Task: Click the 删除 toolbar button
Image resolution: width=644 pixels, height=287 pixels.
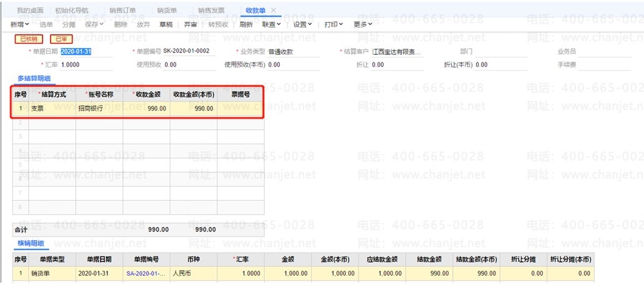Action: [121, 24]
